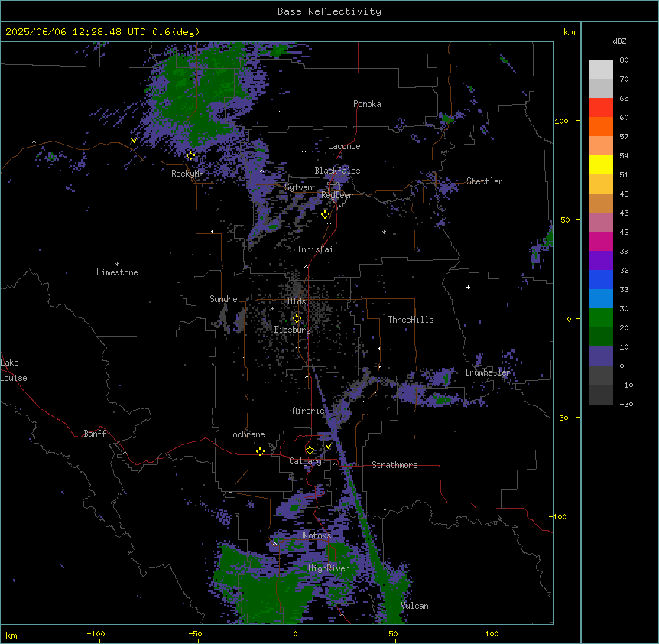Click the yellow diamond marker below RedDeer
The width and height of the screenshot is (659, 644).
pos(326,215)
